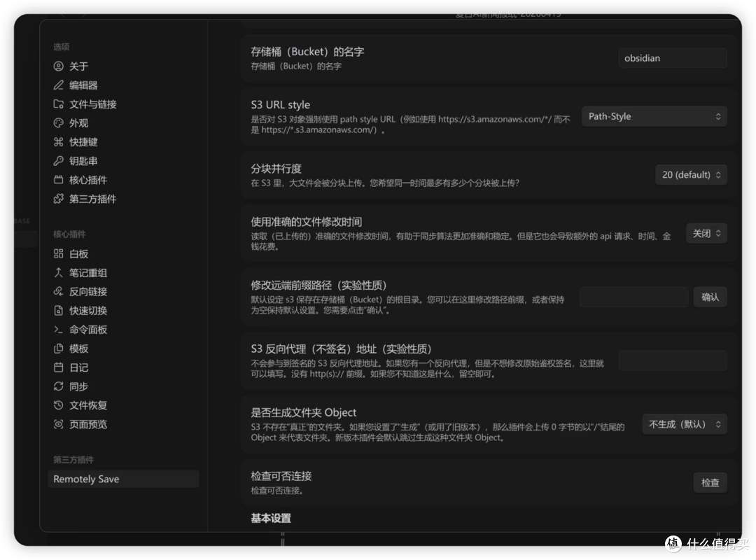Click the 同步 refresh arrows icon
Image resolution: width=756 pixels, height=560 pixels.
click(58, 386)
